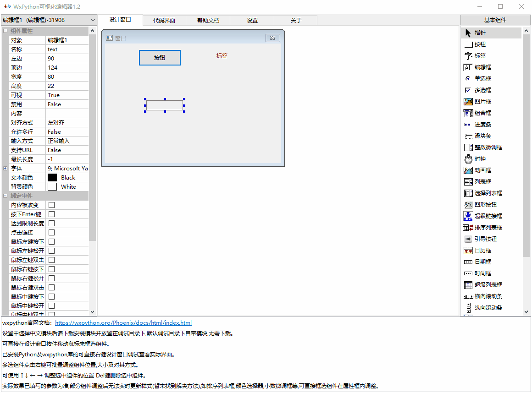The height and width of the screenshot is (393, 532).
Task: Change the 允许多行 value False
Action: tap(67, 132)
